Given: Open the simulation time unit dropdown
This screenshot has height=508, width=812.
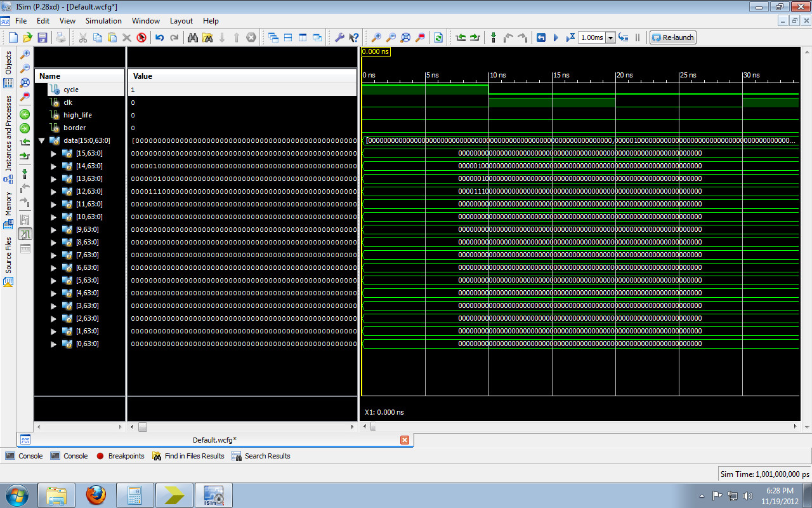Looking at the screenshot, I should coord(610,37).
